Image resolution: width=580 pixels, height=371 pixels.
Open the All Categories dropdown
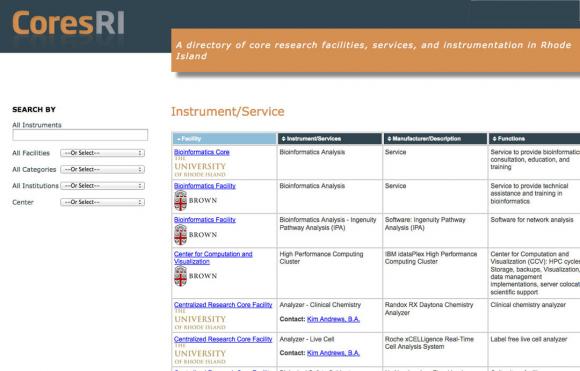[x=102, y=169]
